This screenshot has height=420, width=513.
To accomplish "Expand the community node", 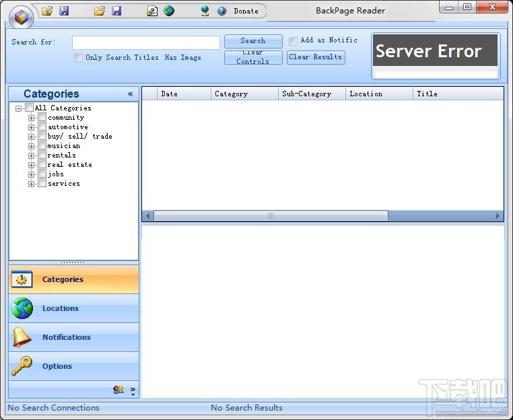I will click(x=31, y=118).
